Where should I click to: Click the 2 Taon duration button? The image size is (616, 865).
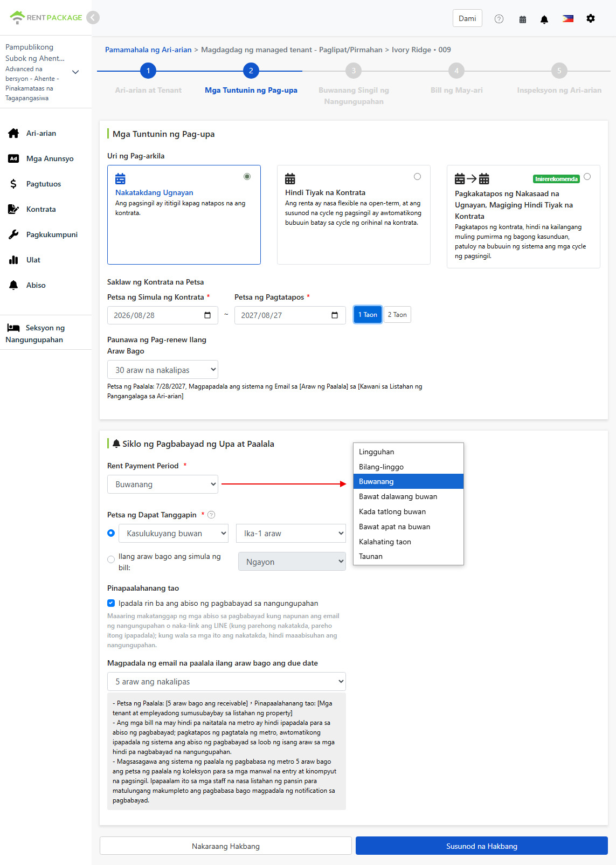click(397, 315)
